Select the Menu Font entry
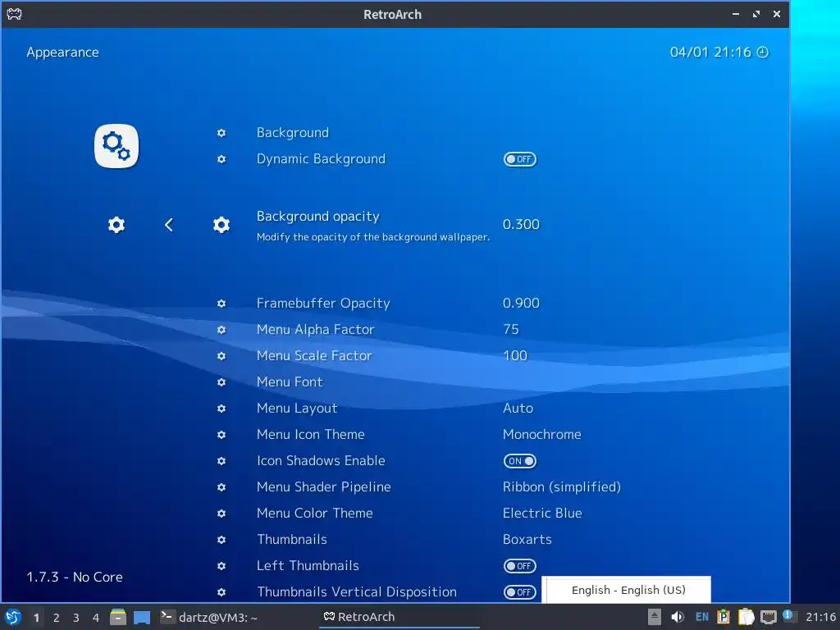Screen dimensions: 840x630 (290, 382)
